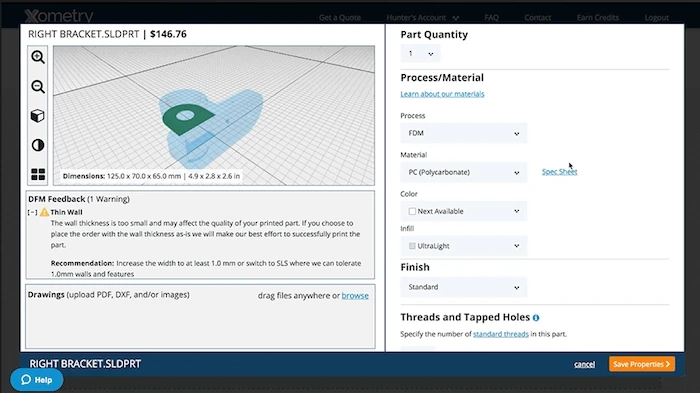Image resolution: width=700 pixels, height=393 pixels.
Task: Click the cancel link
Action: pos(584,364)
